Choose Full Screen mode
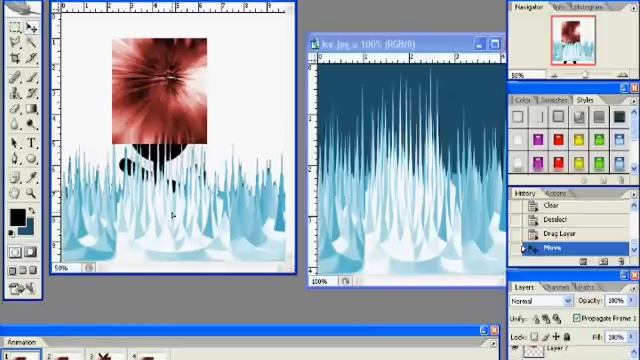Viewport: 640px width, 360px height. coord(33,271)
